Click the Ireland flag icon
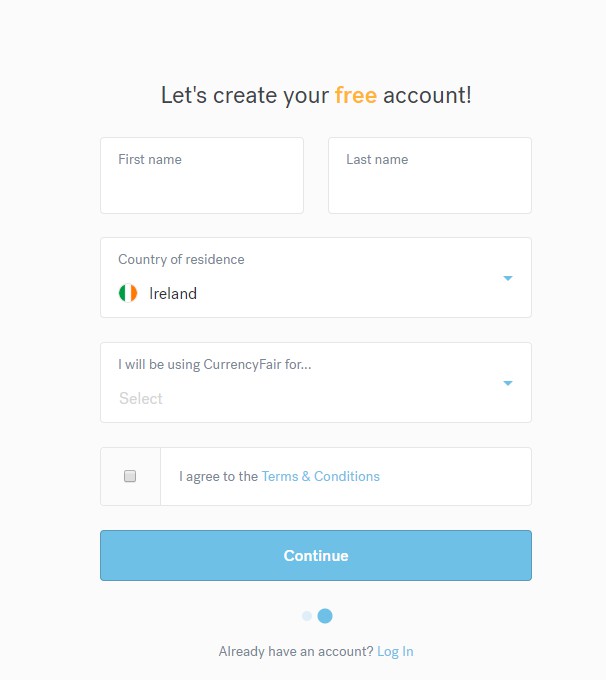 (x=128, y=293)
